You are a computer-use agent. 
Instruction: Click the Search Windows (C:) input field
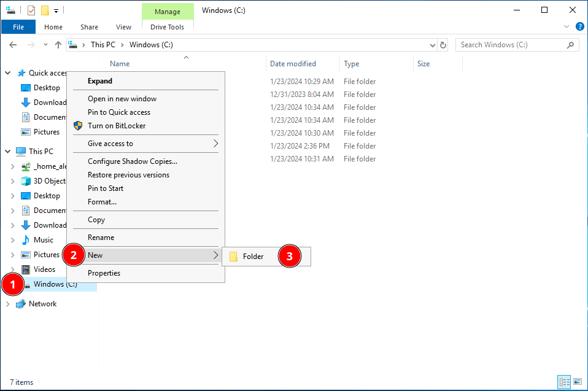coord(509,45)
